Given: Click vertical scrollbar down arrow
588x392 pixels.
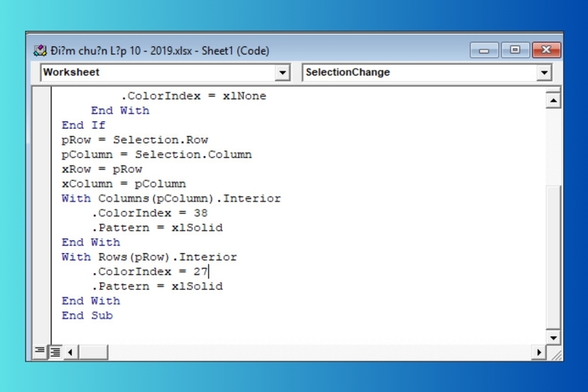Looking at the screenshot, I should pyautogui.click(x=553, y=338).
